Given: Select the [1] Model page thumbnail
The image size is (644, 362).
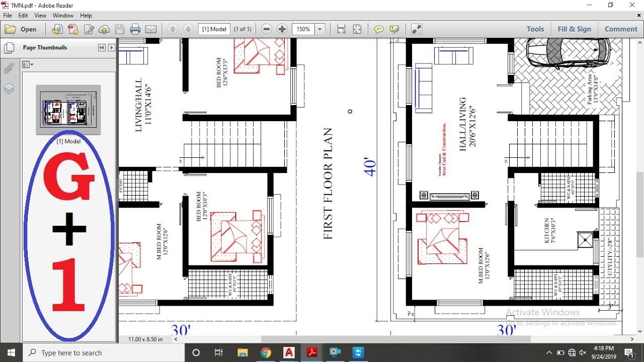Looking at the screenshot, I should (x=68, y=110).
